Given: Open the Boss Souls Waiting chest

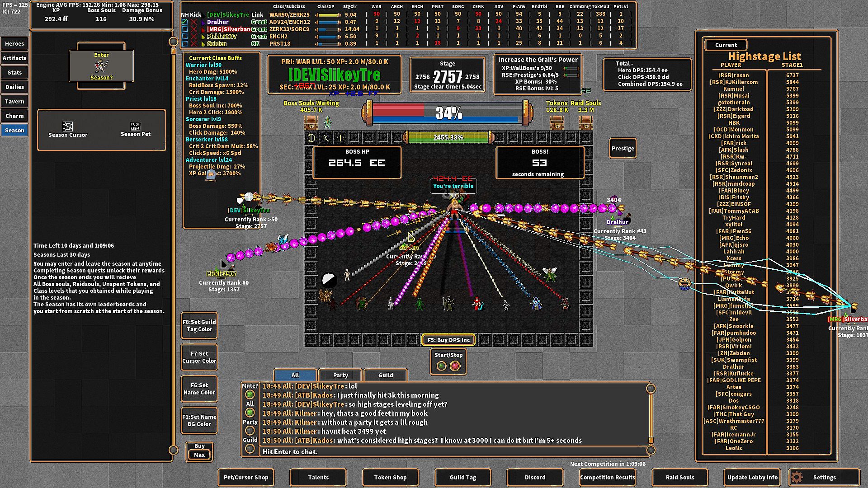Looking at the screenshot, I should pos(311,122).
